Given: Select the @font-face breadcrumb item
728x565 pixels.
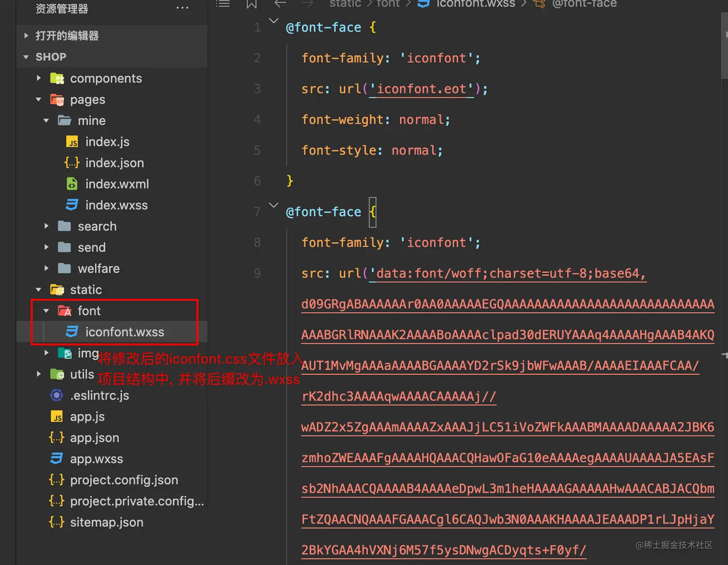Looking at the screenshot, I should point(584,4).
